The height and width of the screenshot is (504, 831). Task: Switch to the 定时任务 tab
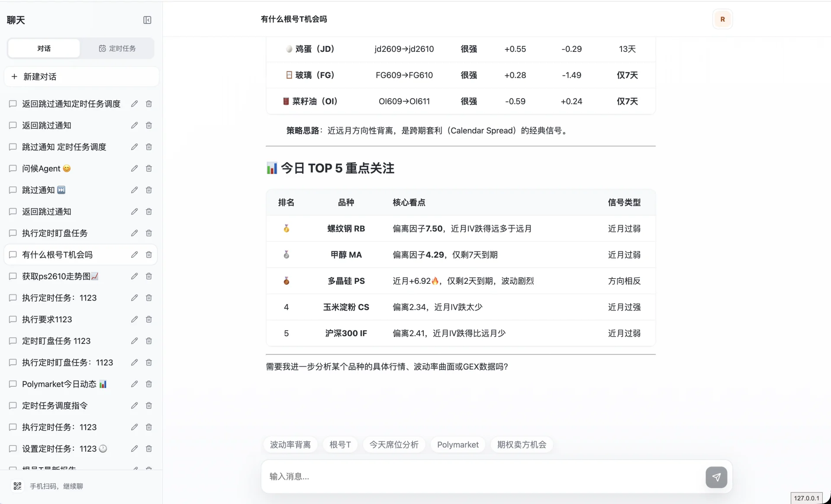[x=117, y=48]
